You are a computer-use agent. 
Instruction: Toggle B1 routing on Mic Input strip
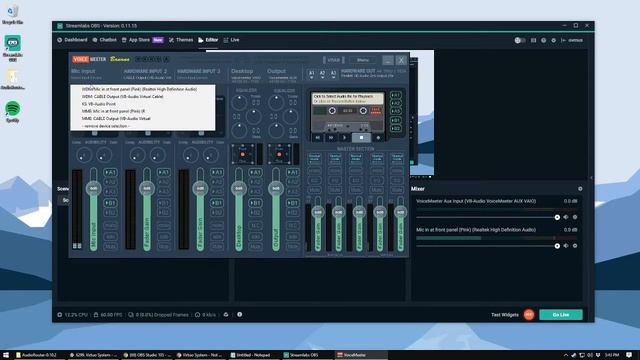110,203
